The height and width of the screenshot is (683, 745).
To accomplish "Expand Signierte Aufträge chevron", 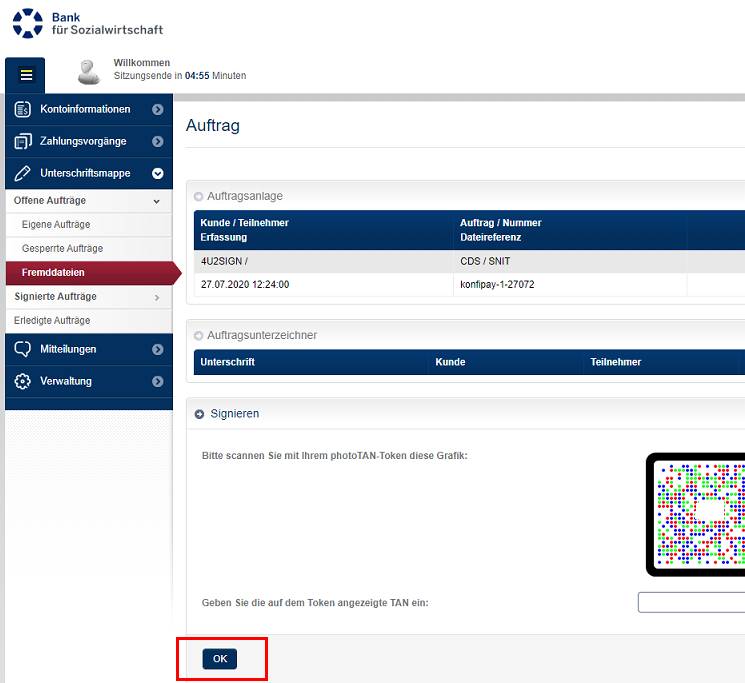I will click(x=157, y=297).
